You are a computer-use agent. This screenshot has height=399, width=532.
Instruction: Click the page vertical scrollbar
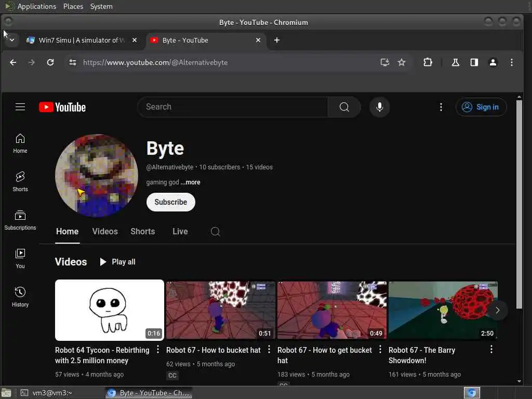tap(519, 204)
